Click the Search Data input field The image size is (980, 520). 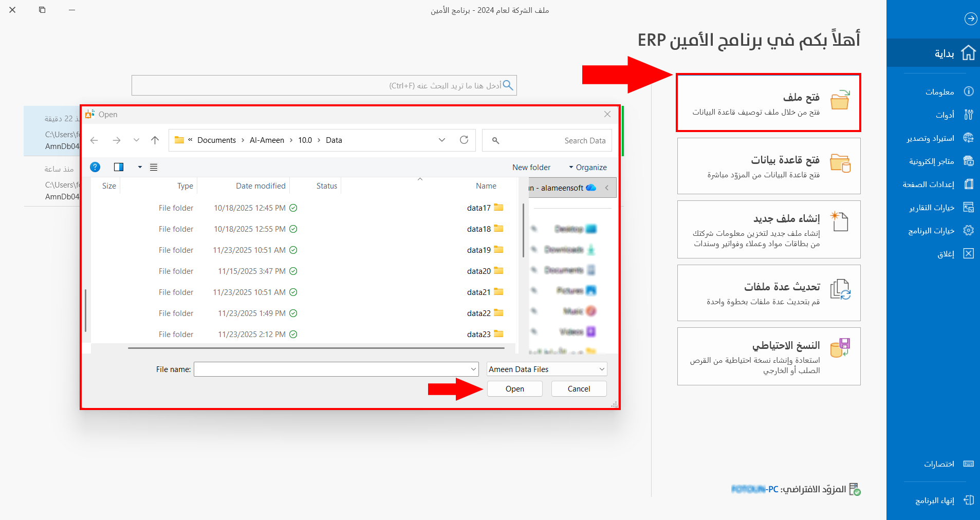pos(552,141)
